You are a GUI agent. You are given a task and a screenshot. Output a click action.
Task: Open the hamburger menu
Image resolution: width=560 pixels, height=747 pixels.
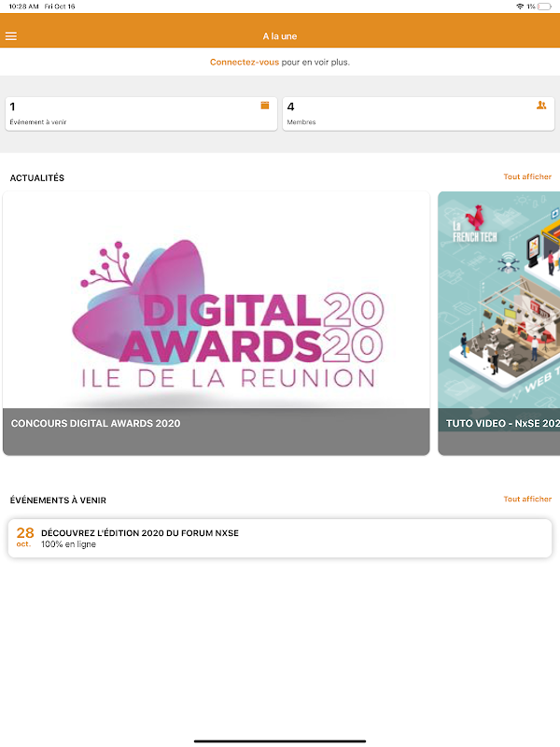11,36
